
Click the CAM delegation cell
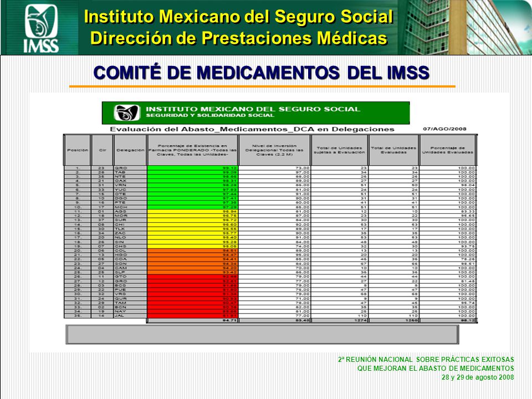pos(130,268)
